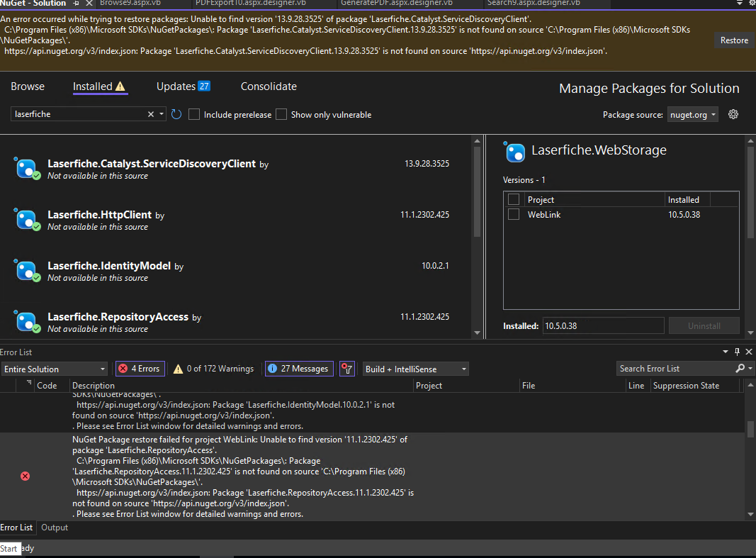The height and width of the screenshot is (558, 756).
Task: Select version 13.9.28.3525 text
Action: [427, 164]
